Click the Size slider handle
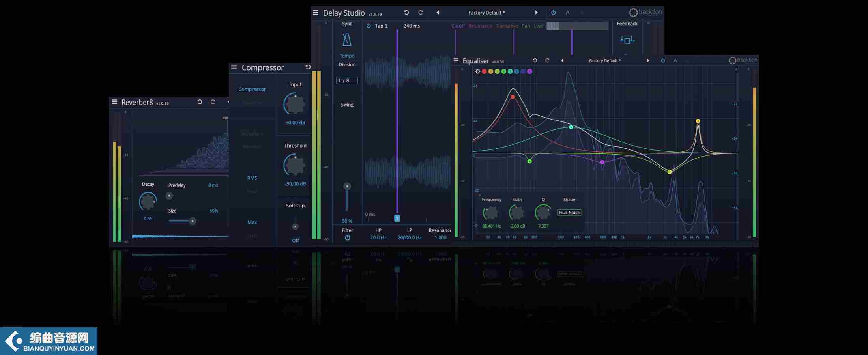 coord(193,221)
